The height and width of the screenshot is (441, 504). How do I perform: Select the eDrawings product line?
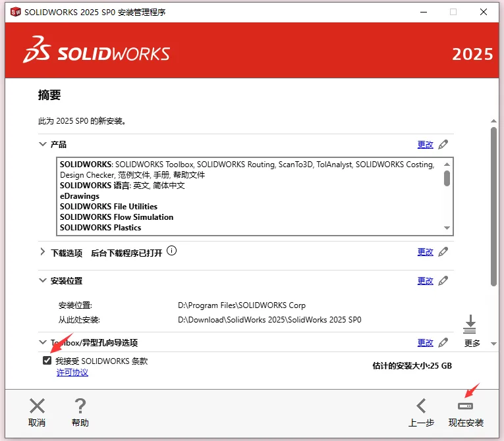[x=80, y=196]
